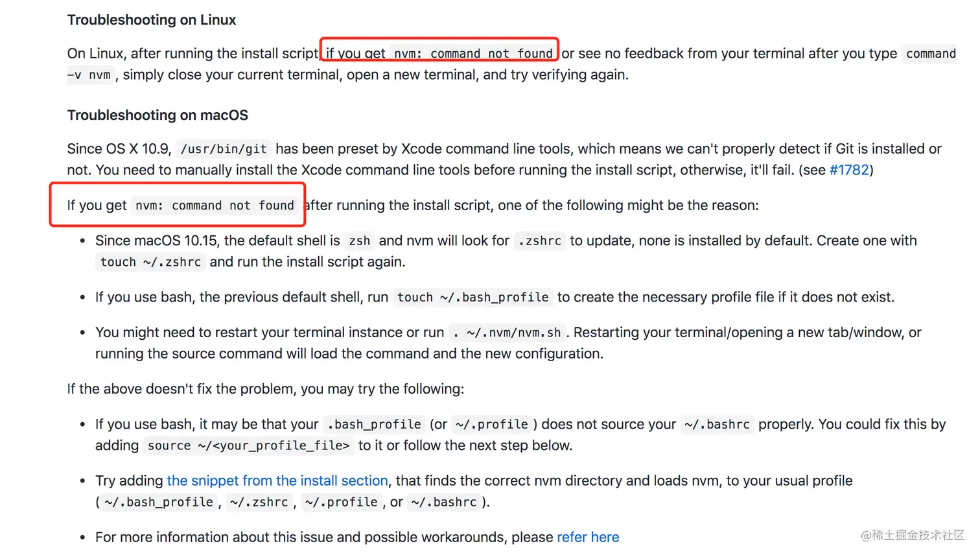Click the ".zshrc" code before "to update"
The height and width of the screenshot is (557, 980).
pyautogui.click(x=539, y=241)
